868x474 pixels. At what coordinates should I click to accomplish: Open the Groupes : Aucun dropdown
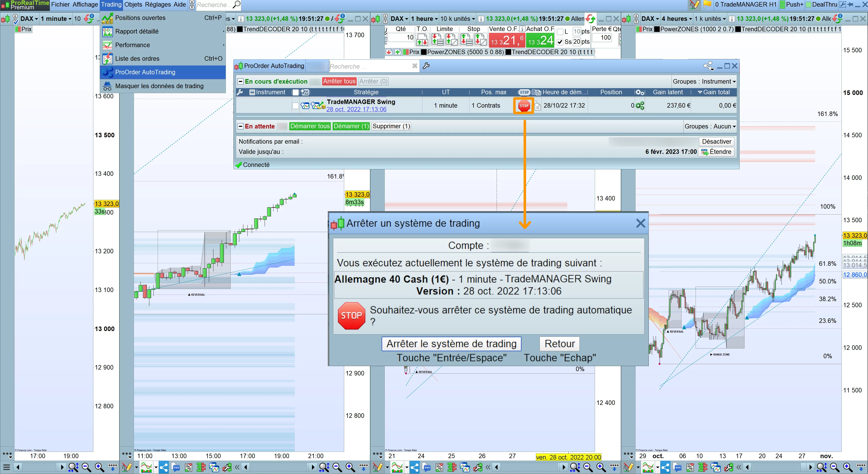[x=710, y=126]
